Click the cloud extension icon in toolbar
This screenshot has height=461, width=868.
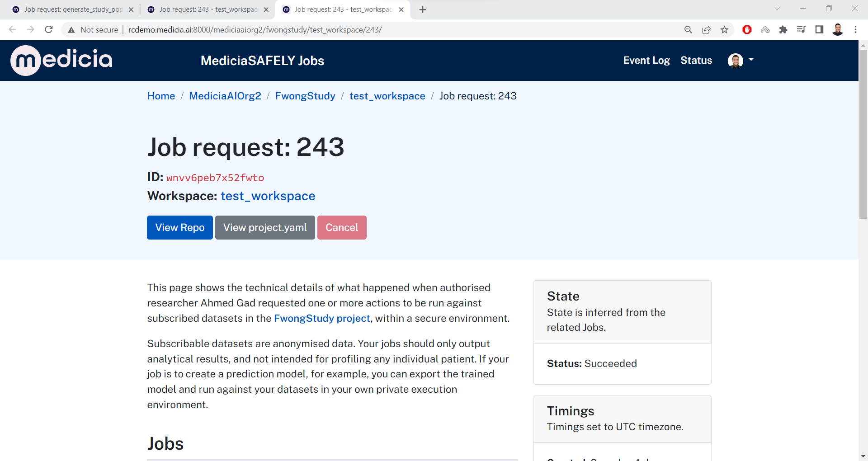coord(765,30)
